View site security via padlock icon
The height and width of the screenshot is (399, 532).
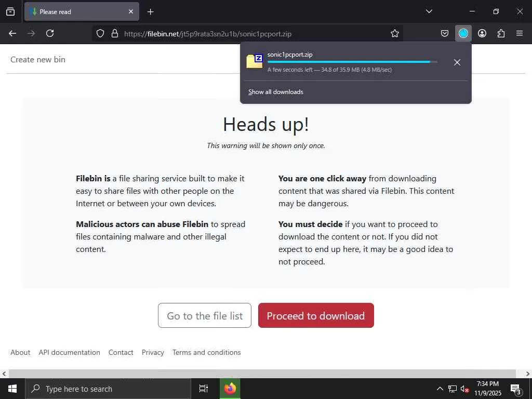click(x=115, y=33)
